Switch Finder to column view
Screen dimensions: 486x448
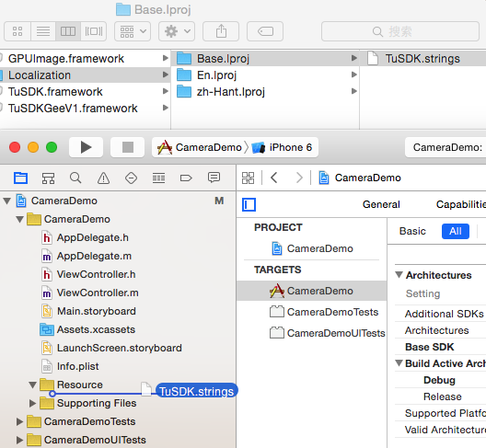pos(68,31)
